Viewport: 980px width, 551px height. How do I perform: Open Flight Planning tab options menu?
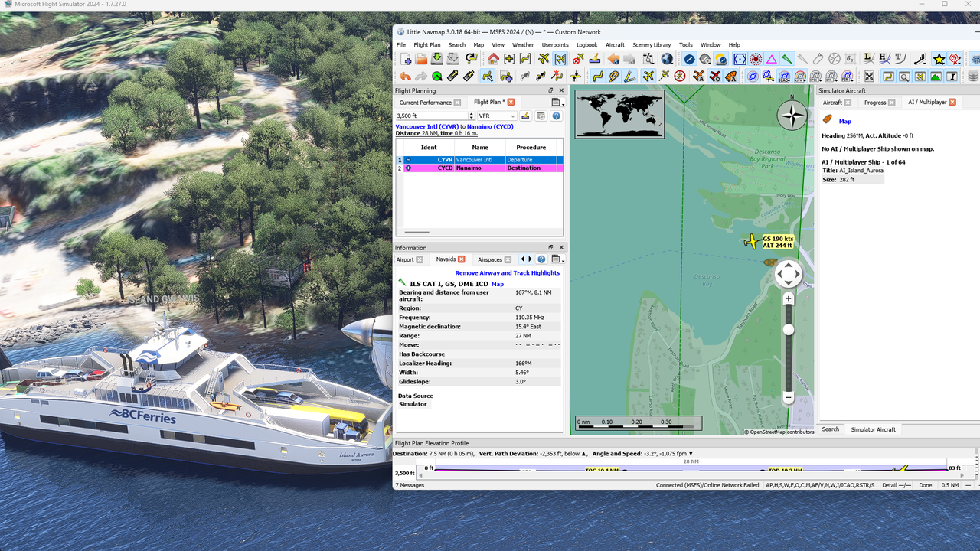pyautogui.click(x=557, y=103)
